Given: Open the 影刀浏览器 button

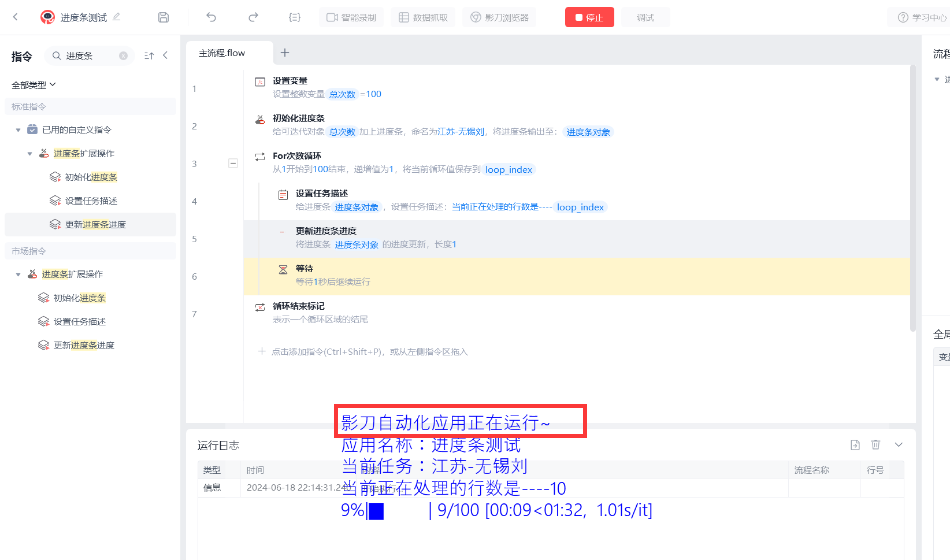Looking at the screenshot, I should tap(499, 17).
